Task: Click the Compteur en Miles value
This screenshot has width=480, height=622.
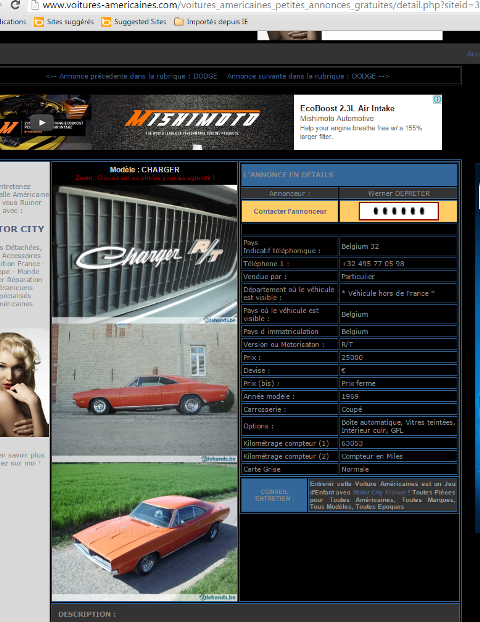Action: (x=372, y=456)
